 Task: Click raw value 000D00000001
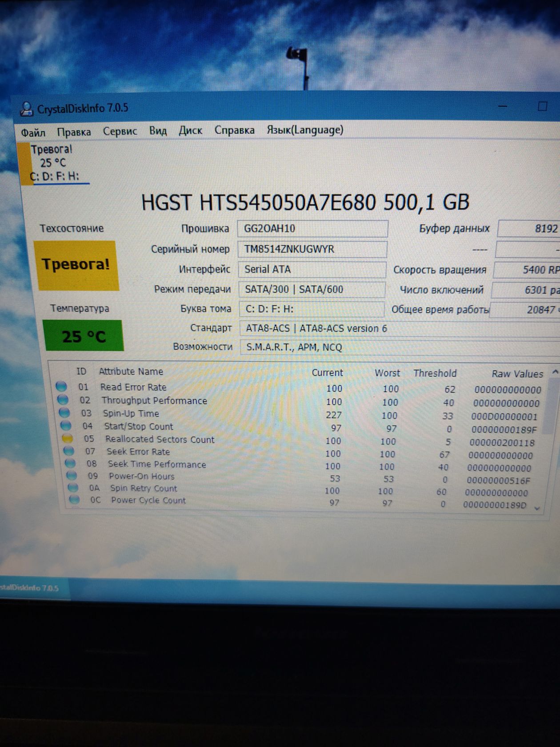point(504,417)
